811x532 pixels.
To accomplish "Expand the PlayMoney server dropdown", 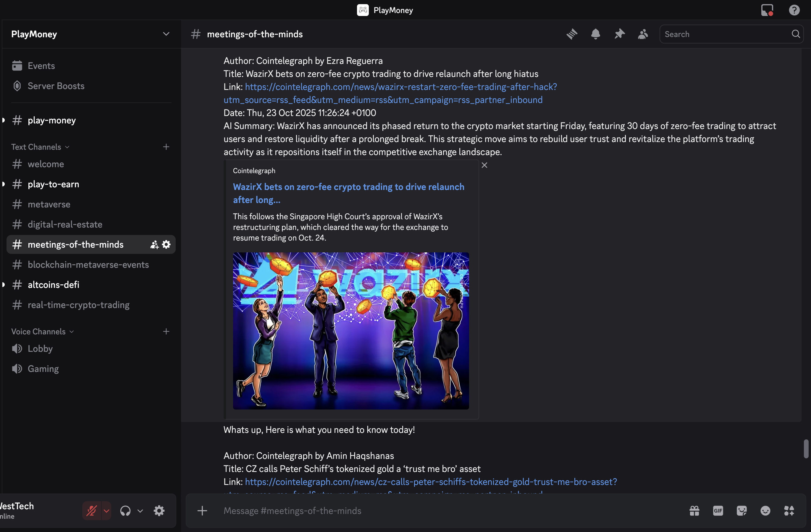I will pos(166,34).
